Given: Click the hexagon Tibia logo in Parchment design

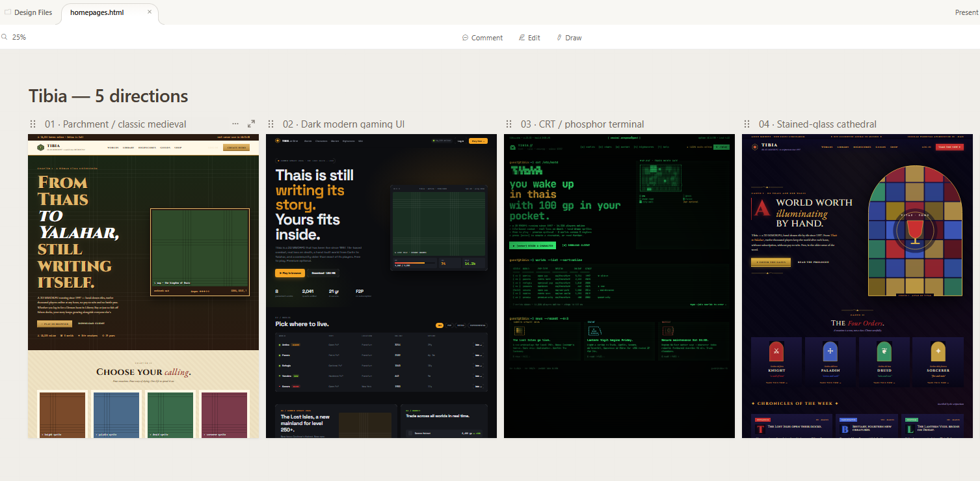Looking at the screenshot, I should (40, 148).
